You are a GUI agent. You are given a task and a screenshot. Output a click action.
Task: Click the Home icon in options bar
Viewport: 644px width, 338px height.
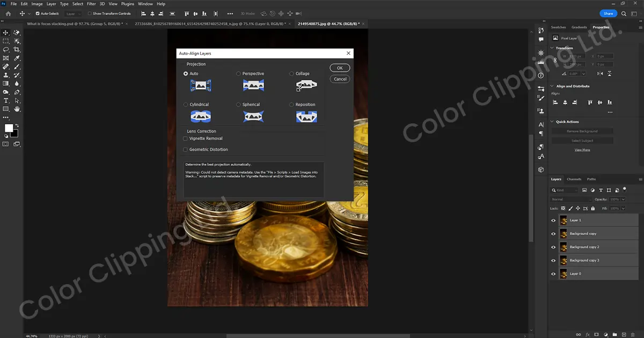(x=8, y=13)
